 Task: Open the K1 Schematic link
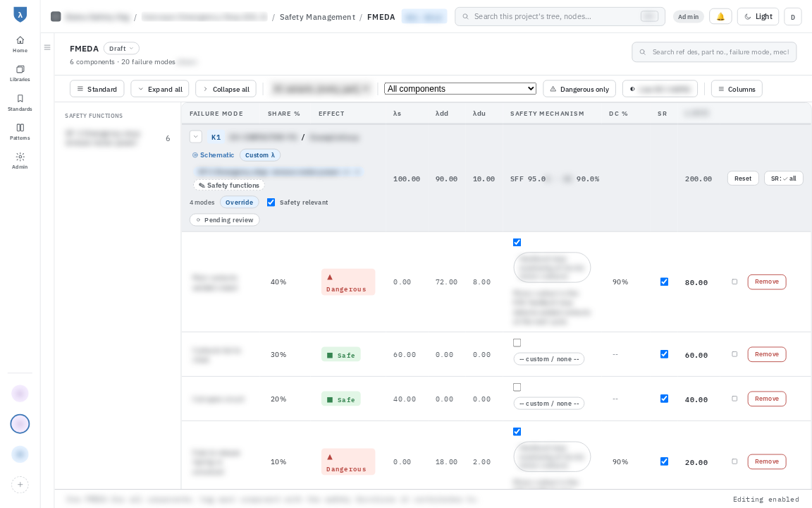coord(214,155)
